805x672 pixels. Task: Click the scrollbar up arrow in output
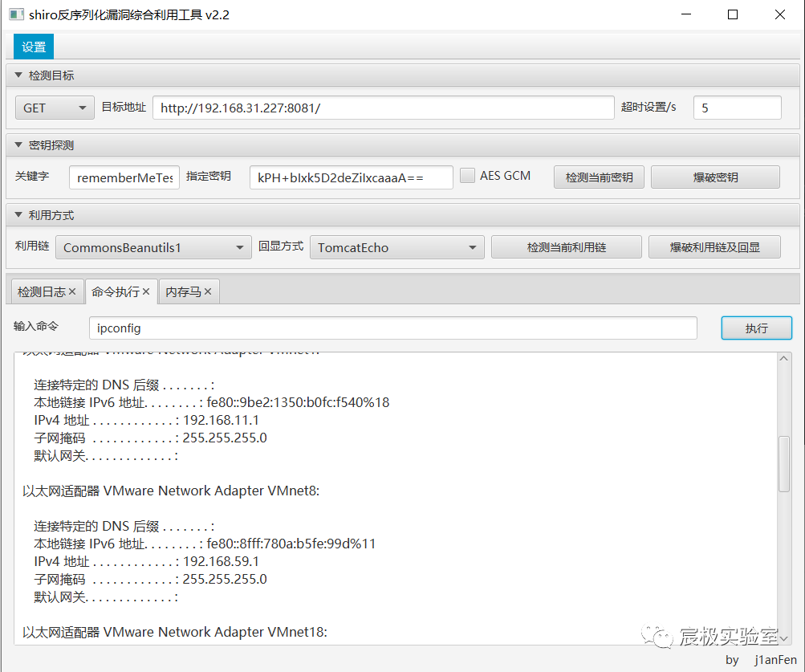784,359
